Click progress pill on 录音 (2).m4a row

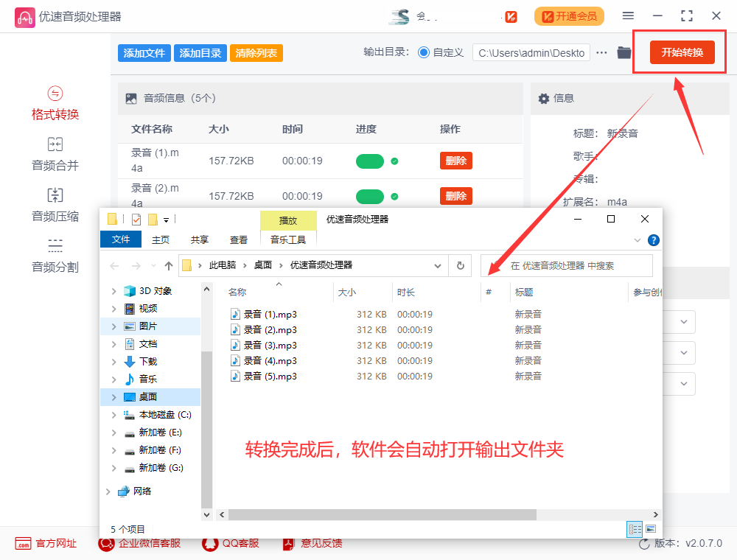click(x=370, y=196)
